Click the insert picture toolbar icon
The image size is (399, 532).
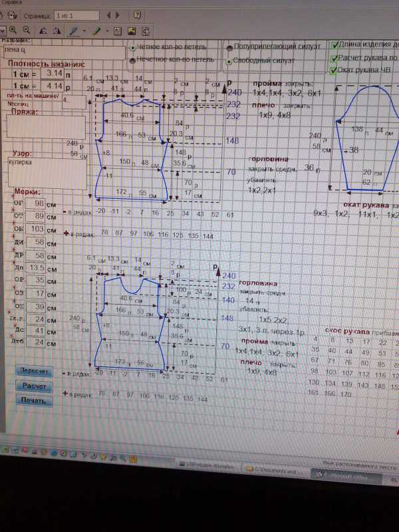131,31
